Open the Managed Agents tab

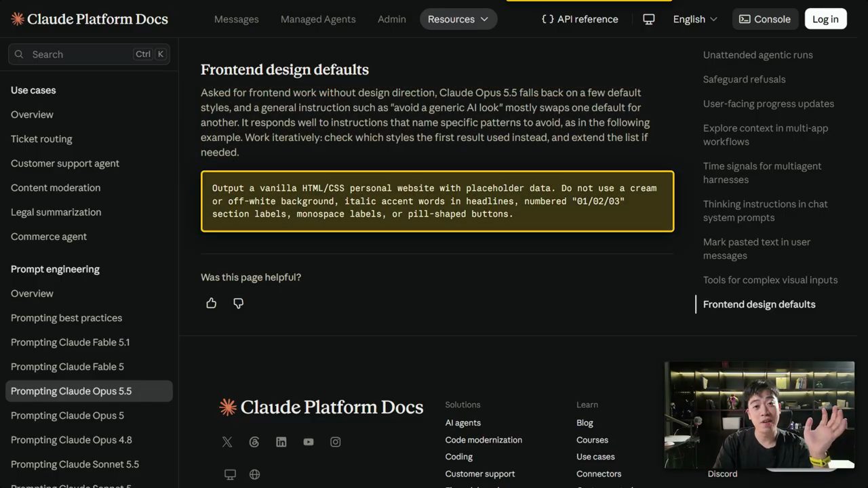point(318,19)
